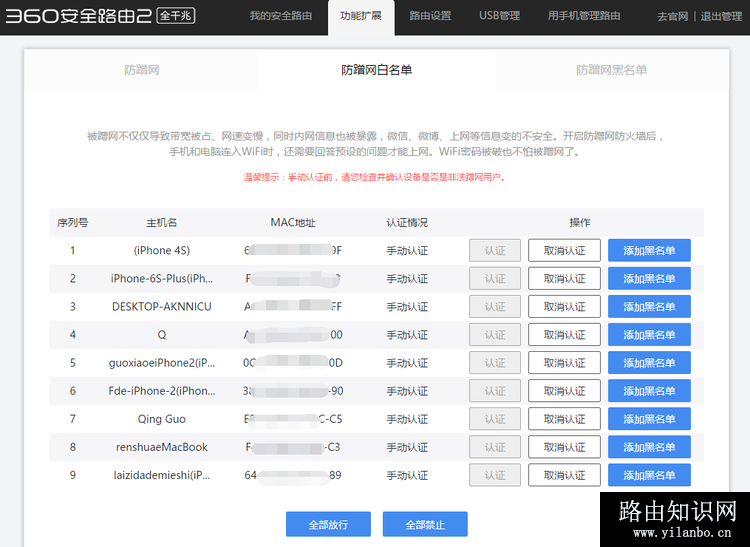Blacklist the Fde-iPhone-2 device
The width and height of the screenshot is (750, 547).
[x=649, y=391]
